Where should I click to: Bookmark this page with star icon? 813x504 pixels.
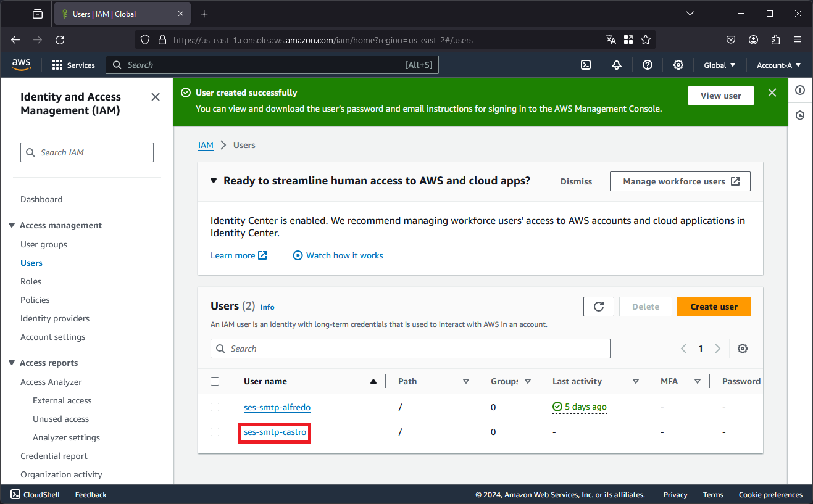[x=646, y=39]
